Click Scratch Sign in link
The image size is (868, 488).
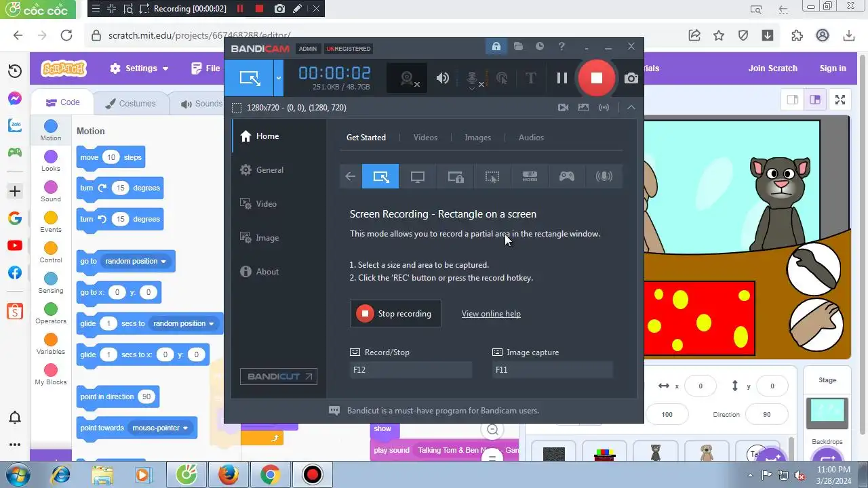[x=833, y=68]
